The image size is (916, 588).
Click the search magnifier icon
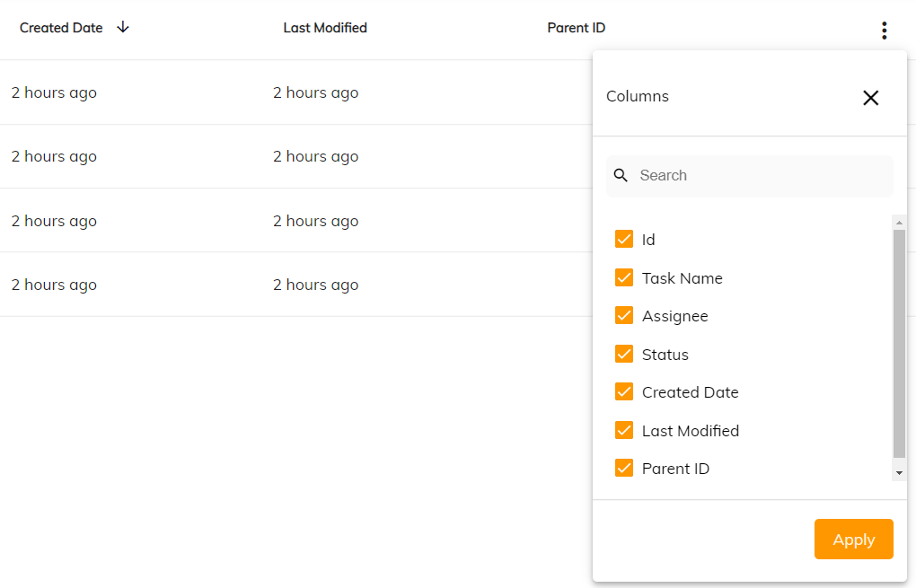point(621,175)
